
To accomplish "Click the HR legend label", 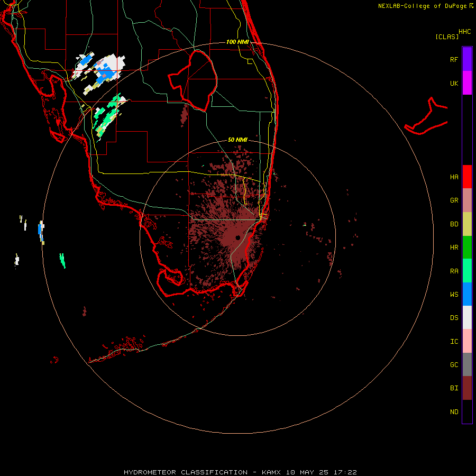I will pyautogui.click(x=454, y=248).
